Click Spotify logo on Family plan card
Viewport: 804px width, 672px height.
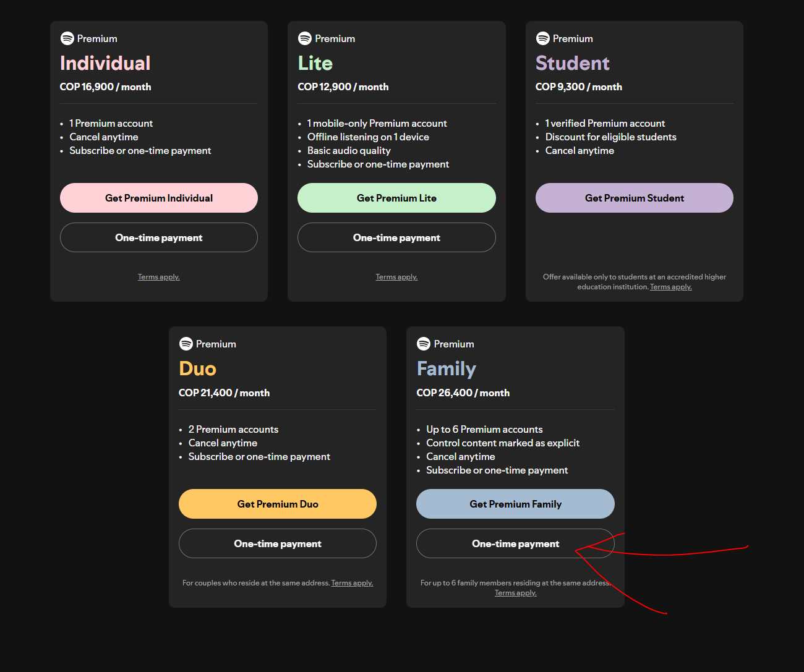point(423,344)
